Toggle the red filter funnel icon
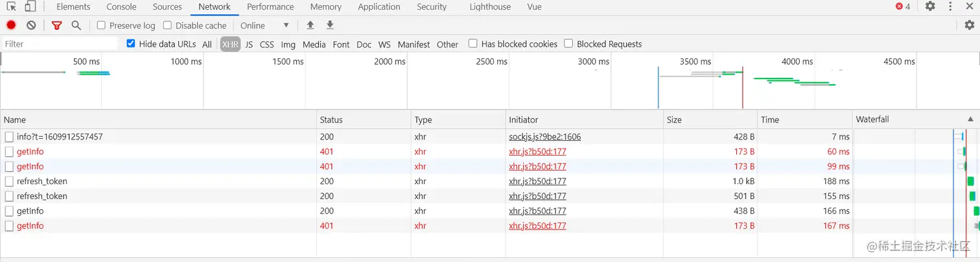The width and height of the screenshot is (980, 262). [x=56, y=25]
